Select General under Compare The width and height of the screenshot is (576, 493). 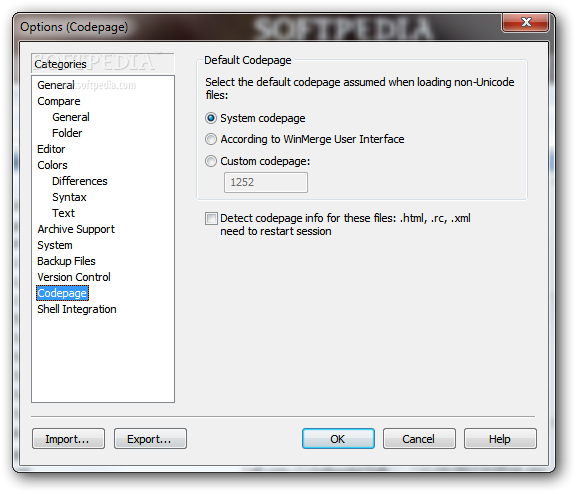click(x=71, y=117)
